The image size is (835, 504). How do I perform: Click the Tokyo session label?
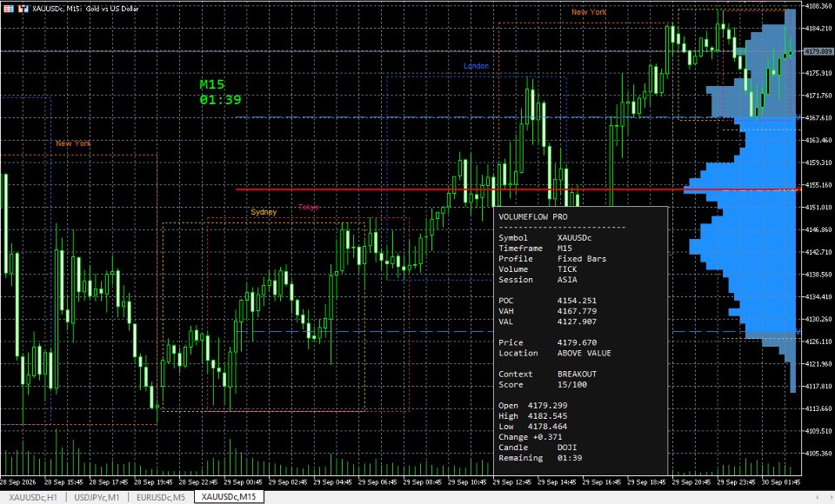(308, 207)
